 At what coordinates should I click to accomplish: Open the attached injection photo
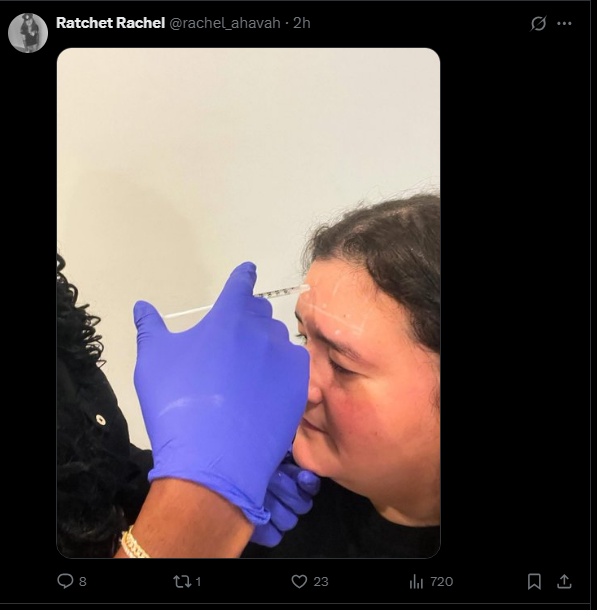point(249,303)
